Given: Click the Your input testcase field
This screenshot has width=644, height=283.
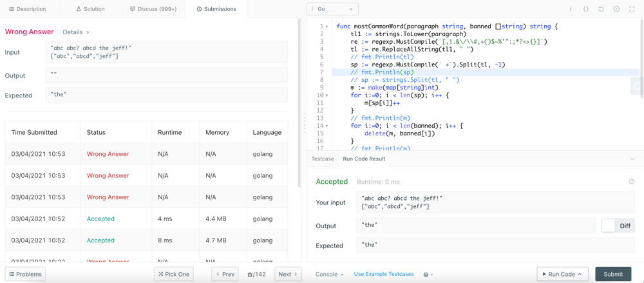Looking at the screenshot, I should 495,202.
